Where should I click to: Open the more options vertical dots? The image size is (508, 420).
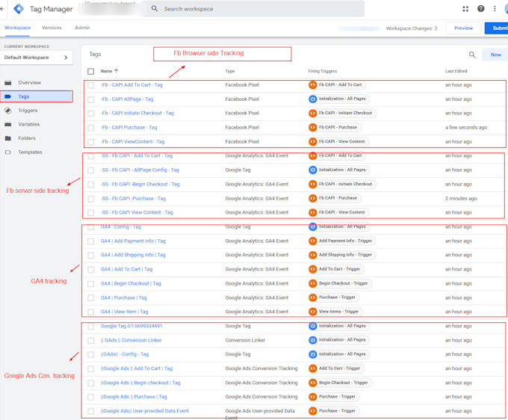click(x=495, y=9)
